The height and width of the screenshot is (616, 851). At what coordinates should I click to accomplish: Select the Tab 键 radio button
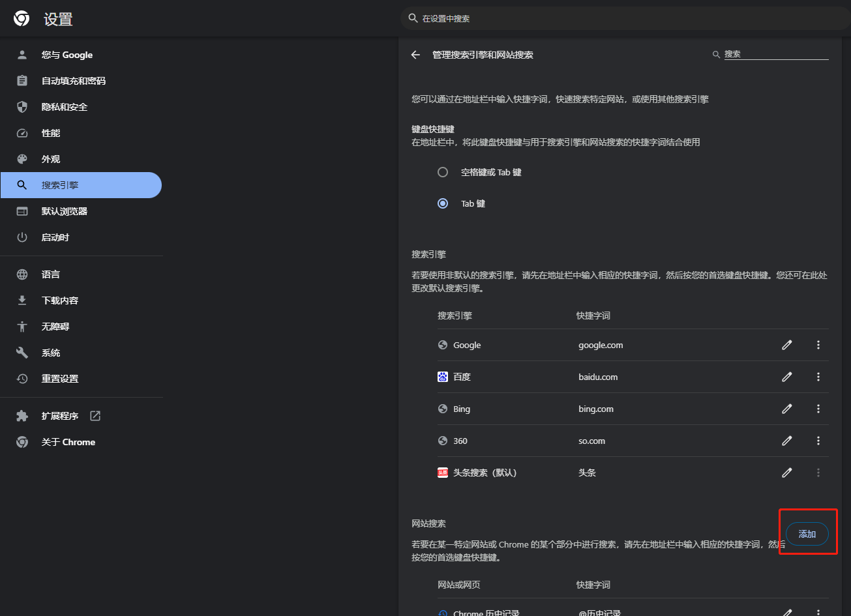[x=443, y=203]
